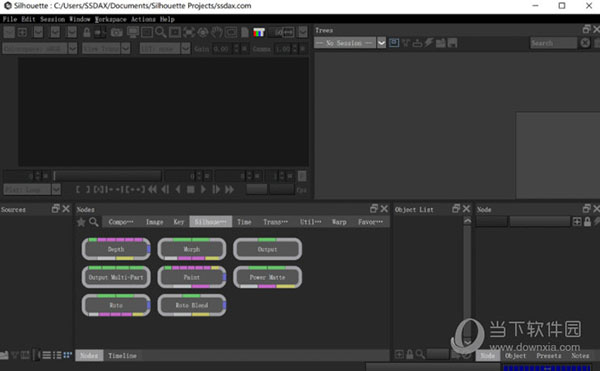
Task: Click the Gamma stepper arrows
Action: click(295, 49)
